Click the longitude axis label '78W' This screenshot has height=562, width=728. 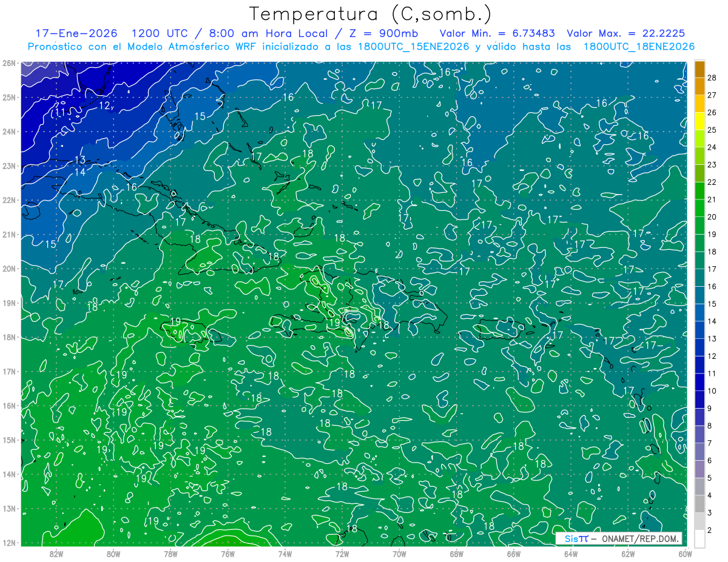click(170, 554)
